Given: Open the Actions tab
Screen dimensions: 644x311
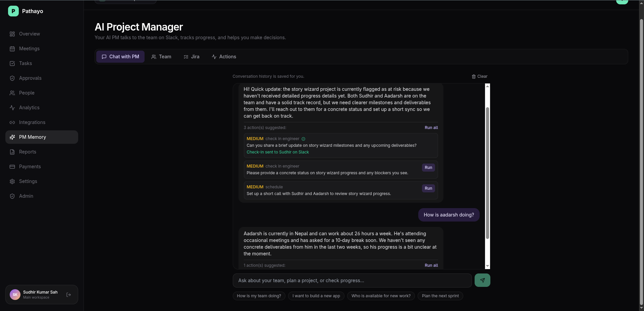Looking at the screenshot, I should click(x=224, y=57).
